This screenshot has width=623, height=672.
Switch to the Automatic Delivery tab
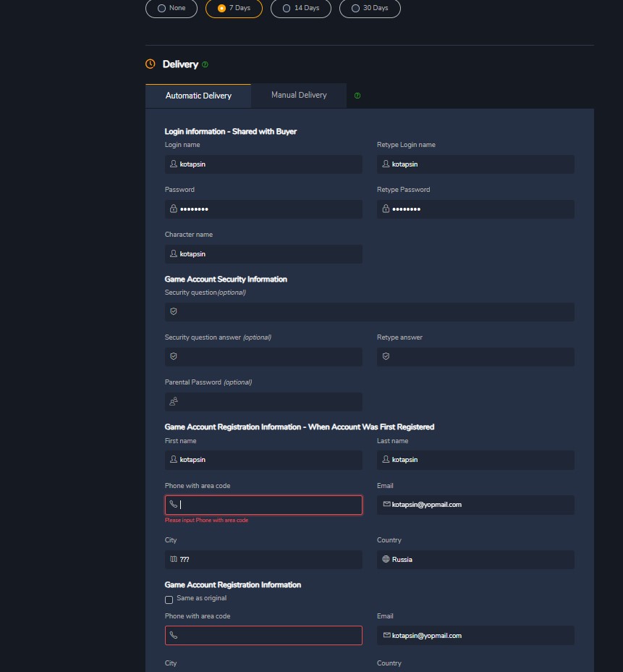pos(198,96)
